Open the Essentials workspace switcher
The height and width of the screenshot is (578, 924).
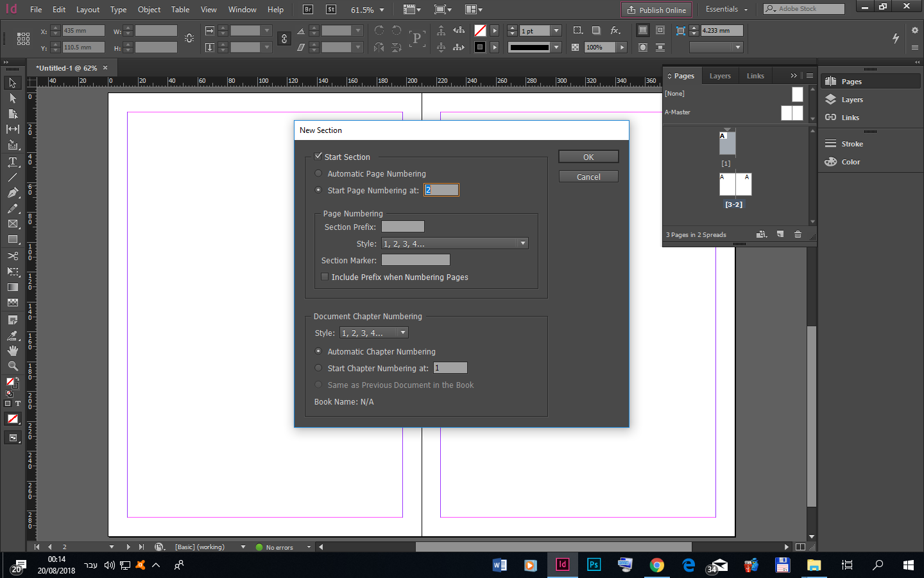(726, 10)
